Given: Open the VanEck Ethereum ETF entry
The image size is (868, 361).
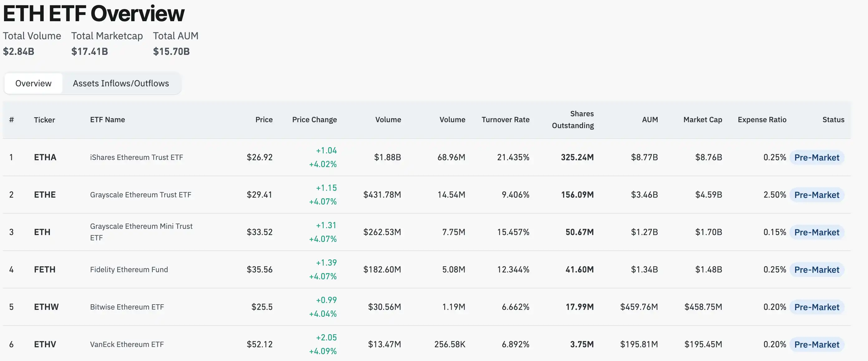Looking at the screenshot, I should [x=126, y=344].
